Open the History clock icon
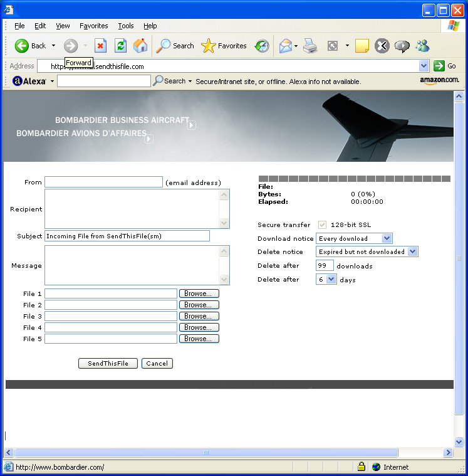Viewport: 468px width, 476px height. [x=262, y=46]
